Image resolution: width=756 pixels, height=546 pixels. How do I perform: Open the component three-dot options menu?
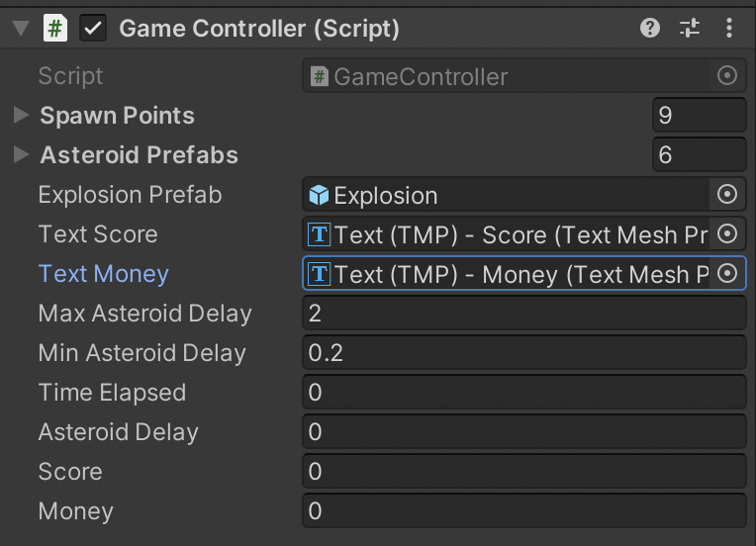tap(729, 29)
